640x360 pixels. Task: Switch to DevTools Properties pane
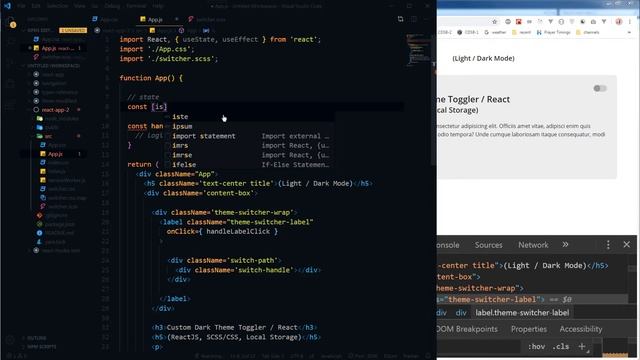(x=529, y=329)
